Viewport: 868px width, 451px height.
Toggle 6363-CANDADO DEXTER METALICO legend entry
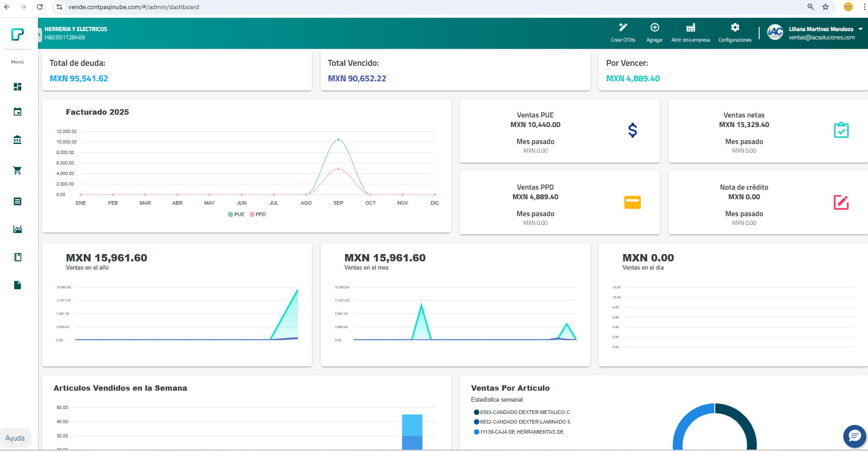pyautogui.click(x=522, y=412)
